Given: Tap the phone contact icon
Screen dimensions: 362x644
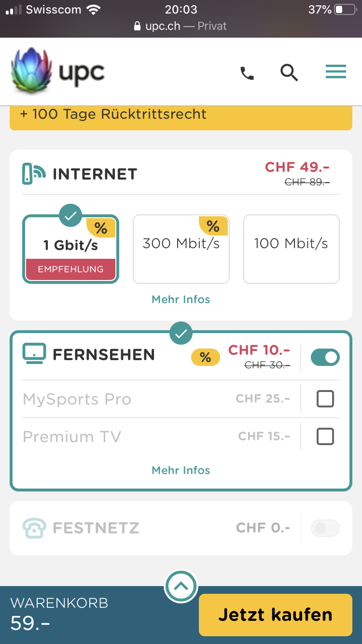Looking at the screenshot, I should coord(247,73).
